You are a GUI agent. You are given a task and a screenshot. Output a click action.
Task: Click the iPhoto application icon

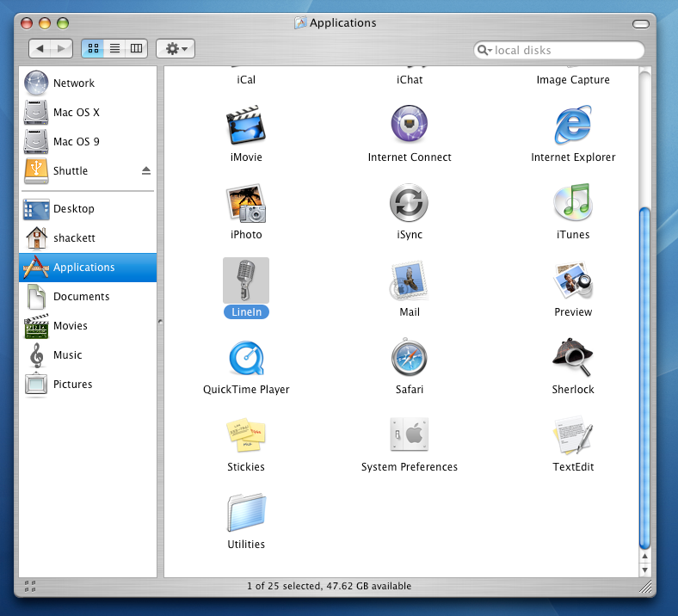pos(245,203)
